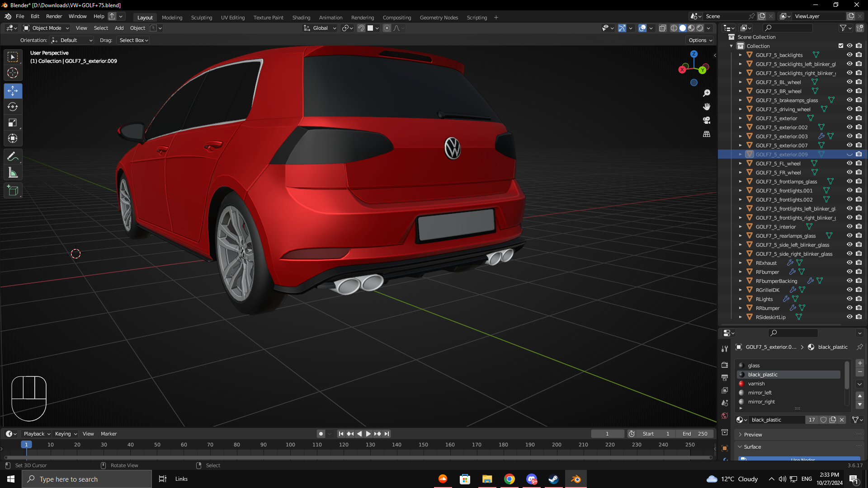Select the Add Cube tool
Viewport: 868px width, 488px height.
coord(13,191)
